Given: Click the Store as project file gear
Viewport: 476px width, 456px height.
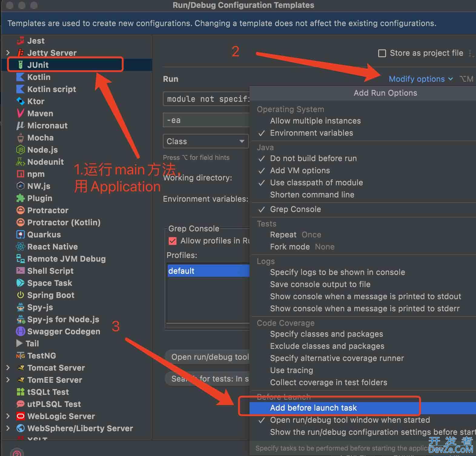Looking at the screenshot, I should coord(471,53).
